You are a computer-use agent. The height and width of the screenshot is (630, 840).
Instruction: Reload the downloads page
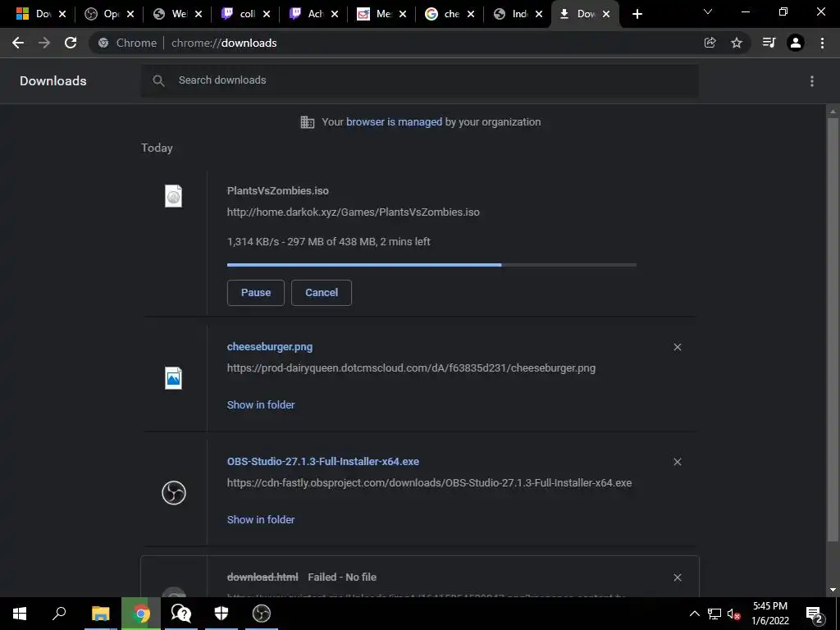[71, 43]
